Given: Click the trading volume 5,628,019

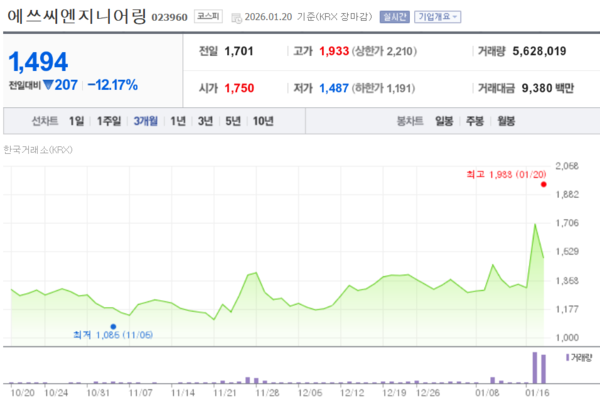Looking at the screenshot, I should coord(539,51).
